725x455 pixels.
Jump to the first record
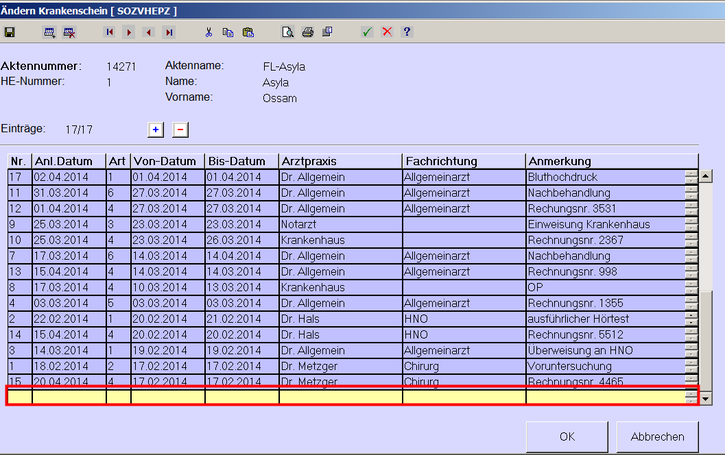(110, 32)
